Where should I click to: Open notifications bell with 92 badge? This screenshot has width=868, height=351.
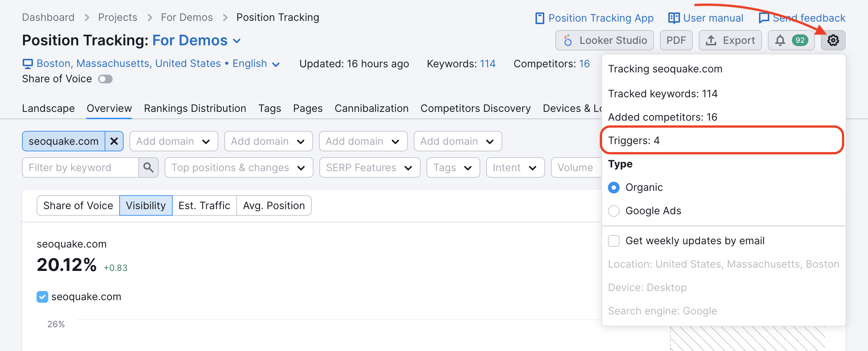point(791,40)
